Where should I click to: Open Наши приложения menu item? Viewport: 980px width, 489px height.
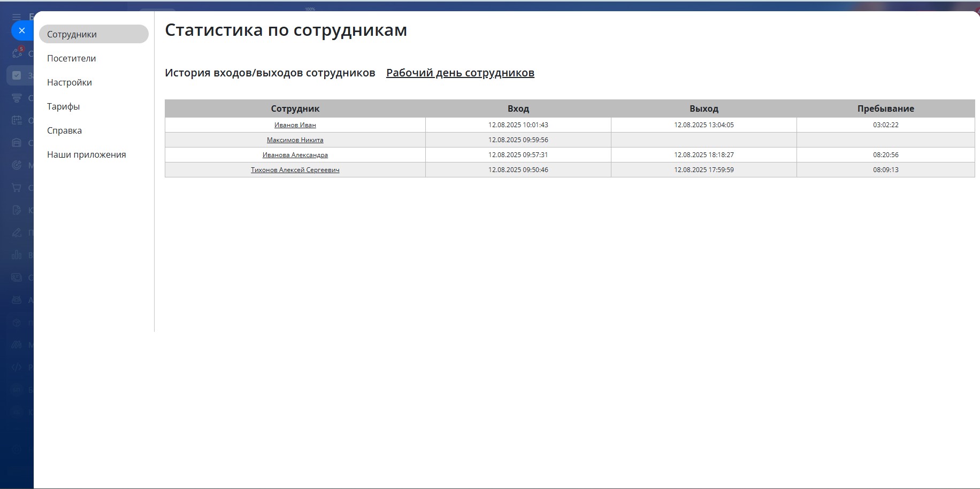coord(87,154)
